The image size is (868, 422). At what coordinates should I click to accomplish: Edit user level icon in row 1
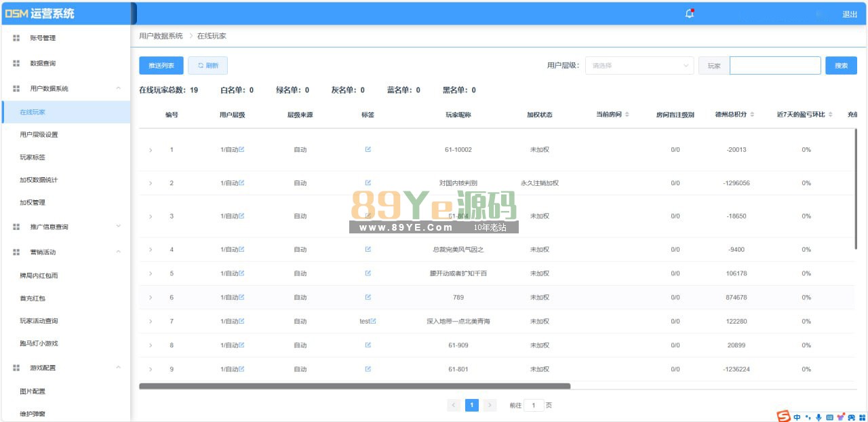(241, 149)
